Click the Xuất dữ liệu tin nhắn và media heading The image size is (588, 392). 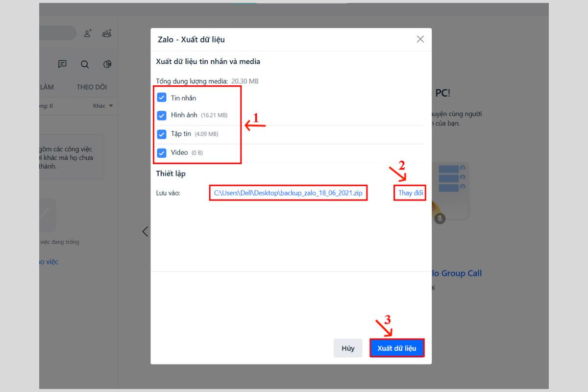[x=208, y=62]
